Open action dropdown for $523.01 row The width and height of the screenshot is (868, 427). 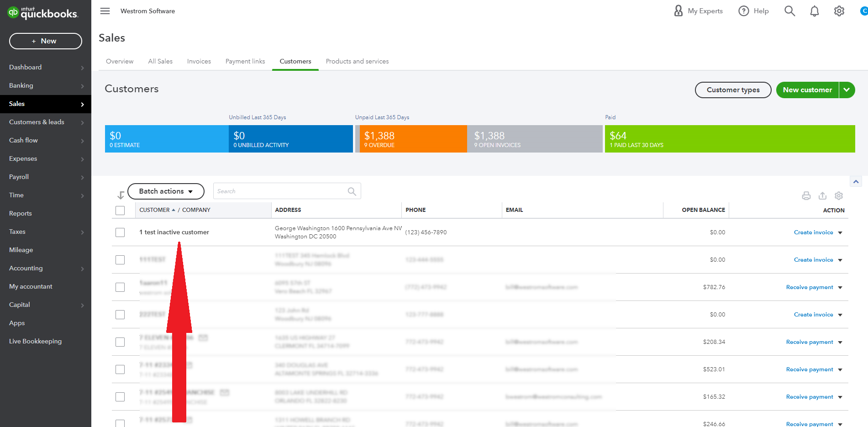(840, 370)
